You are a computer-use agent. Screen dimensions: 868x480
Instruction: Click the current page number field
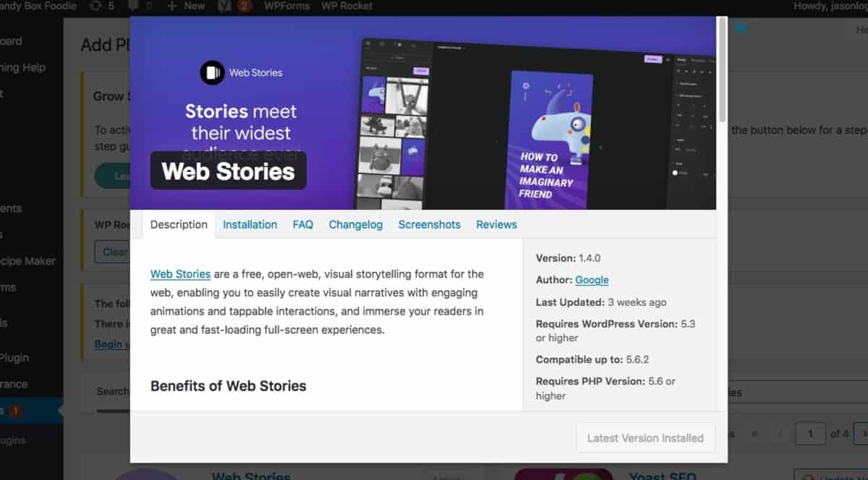tap(810, 434)
